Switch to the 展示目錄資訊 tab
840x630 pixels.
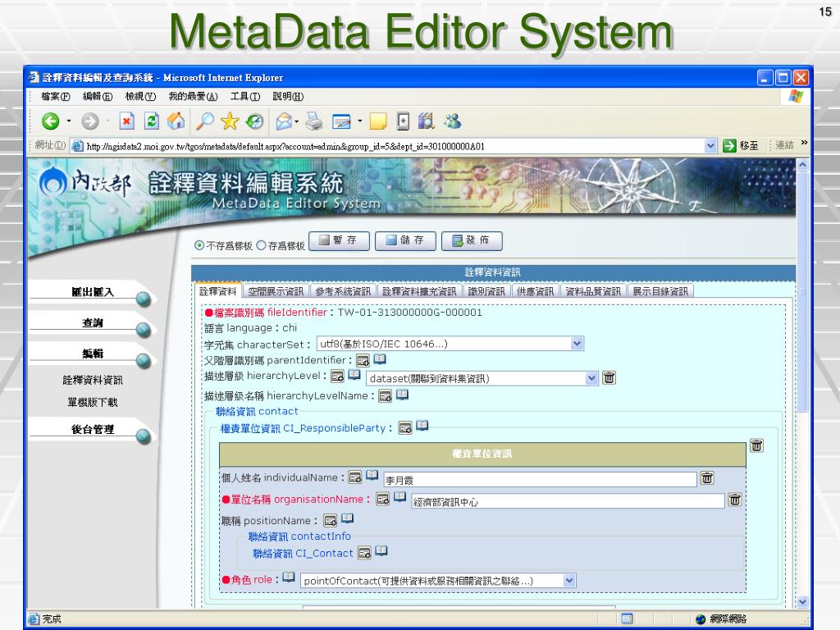pos(660,291)
